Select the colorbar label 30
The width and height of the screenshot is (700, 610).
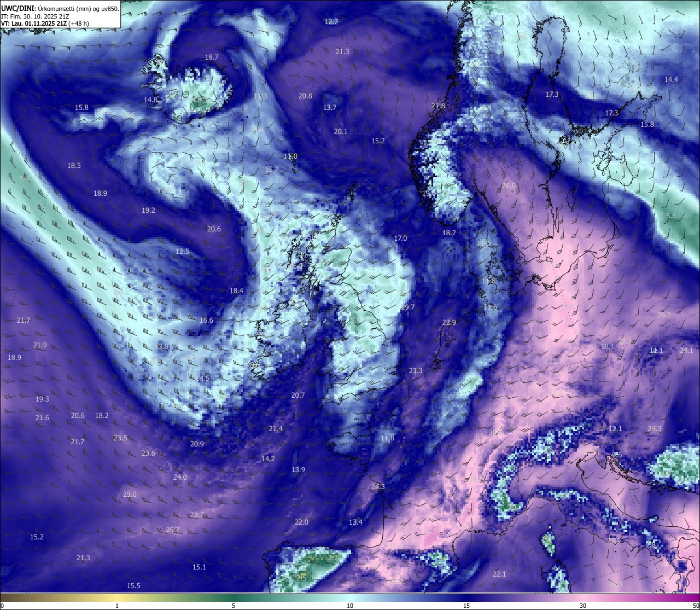[583, 606]
